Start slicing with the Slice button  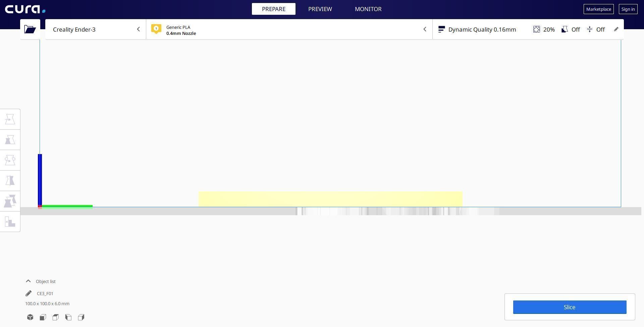coord(570,307)
